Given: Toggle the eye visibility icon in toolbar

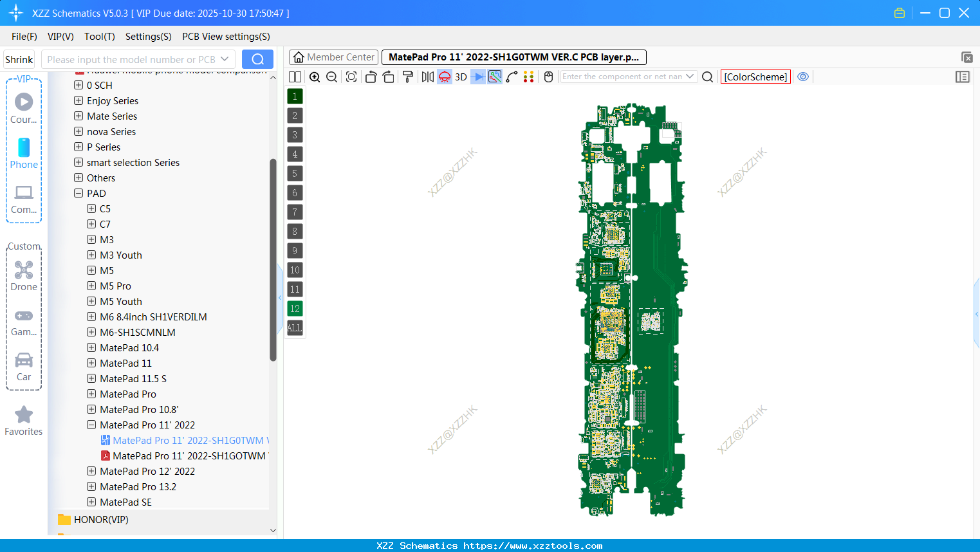Looking at the screenshot, I should [803, 77].
